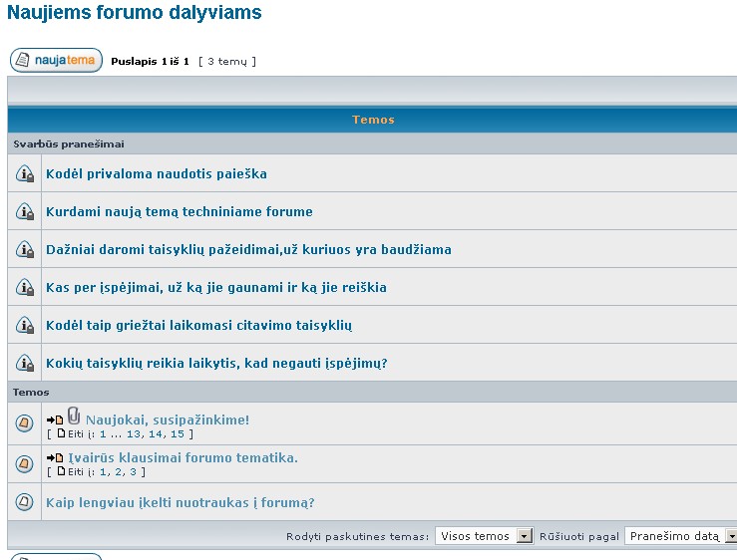This screenshot has width=737, height=560.
Task: Open Kas per įspėjimai topic link
Action: (x=215, y=287)
